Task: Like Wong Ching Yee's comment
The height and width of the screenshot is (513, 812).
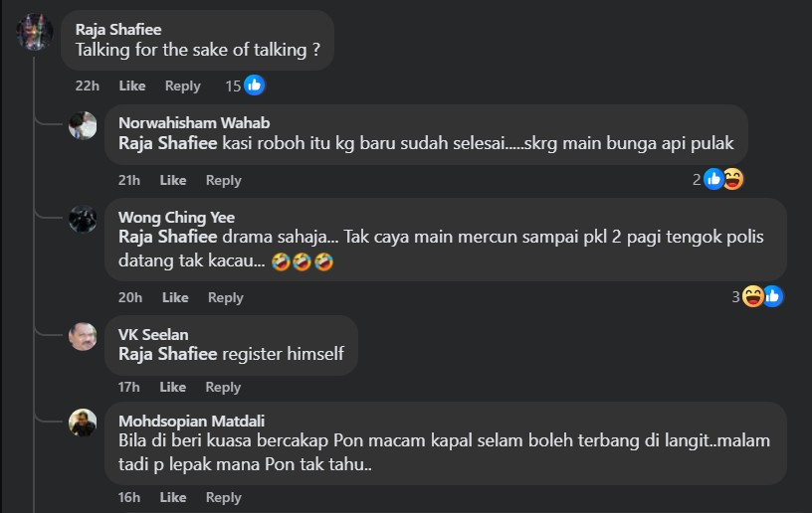Action: [175, 297]
